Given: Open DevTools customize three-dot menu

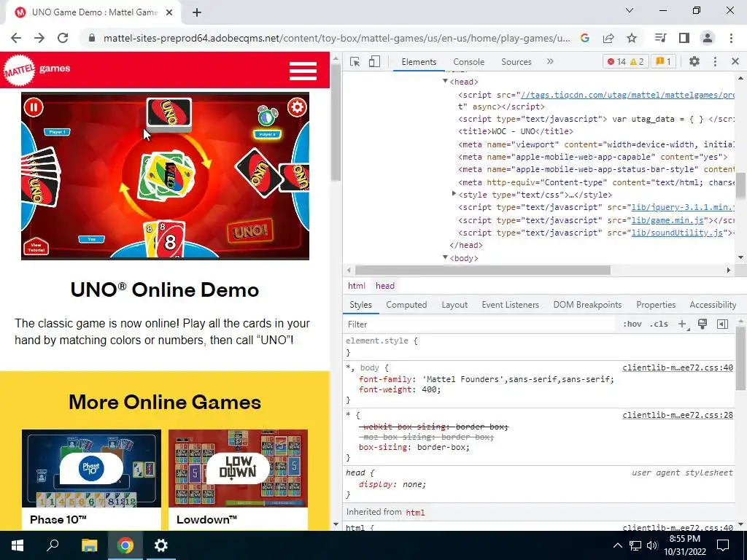Looking at the screenshot, I should click(x=715, y=61).
